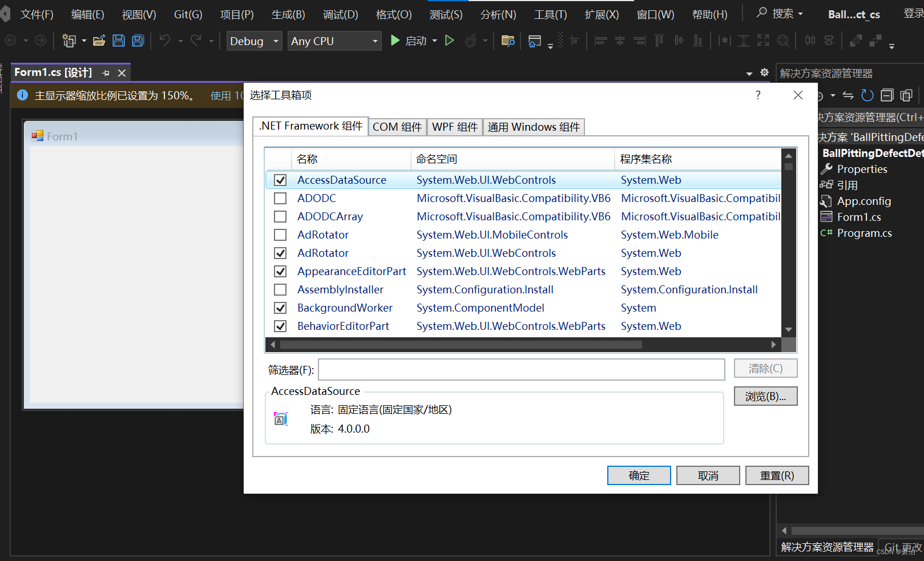Switch to the 通用 Windows 组件 tab
924x561 pixels.
pyautogui.click(x=534, y=127)
